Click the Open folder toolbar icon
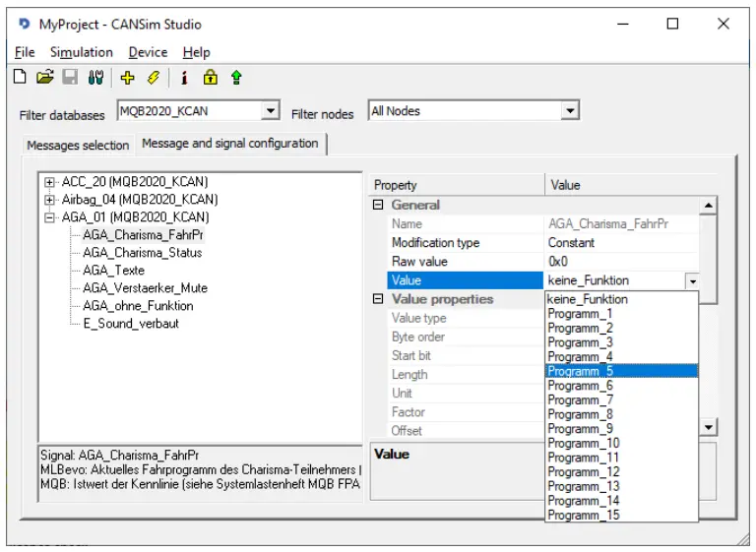Image resolution: width=756 pixels, height=552 pixels. (44, 78)
